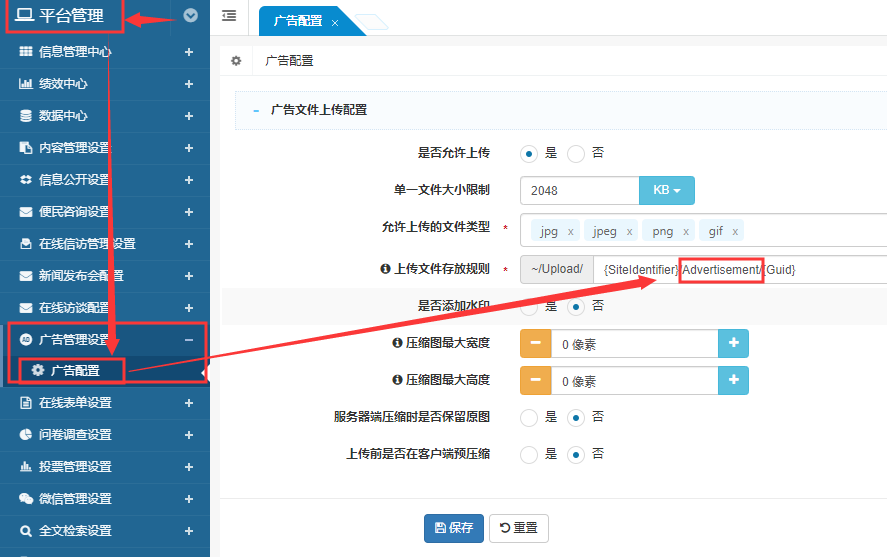Click the info icon next to 压缩图最大宽度

397,343
